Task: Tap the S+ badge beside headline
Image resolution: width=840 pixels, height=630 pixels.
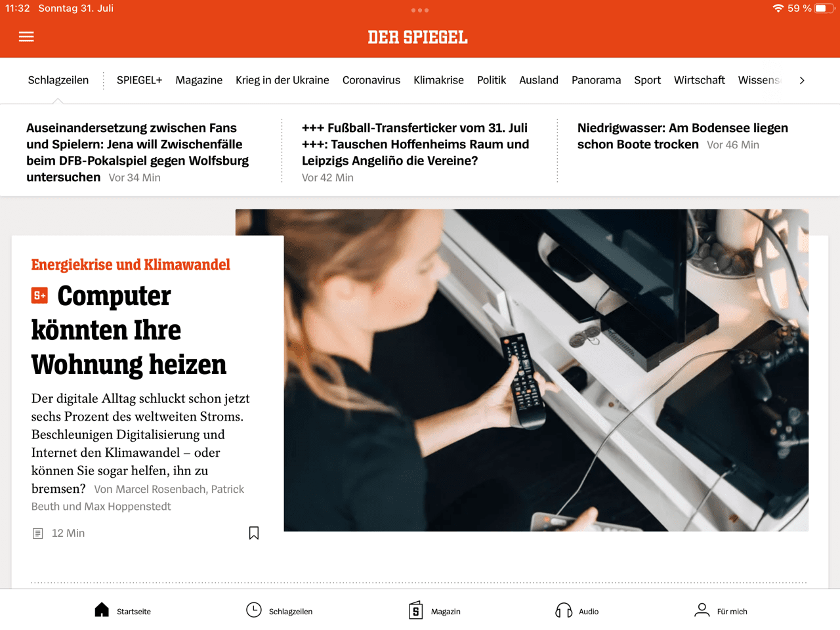Action: point(39,295)
